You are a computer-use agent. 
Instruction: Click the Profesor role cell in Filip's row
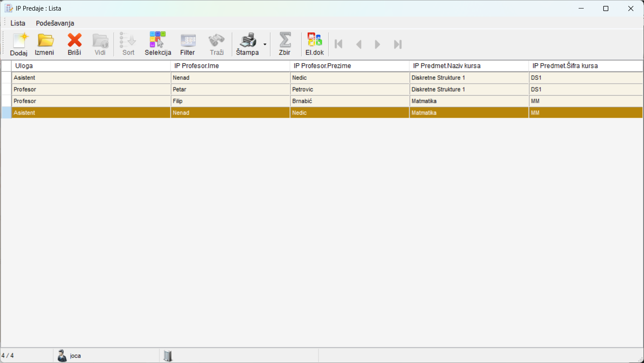coord(91,101)
